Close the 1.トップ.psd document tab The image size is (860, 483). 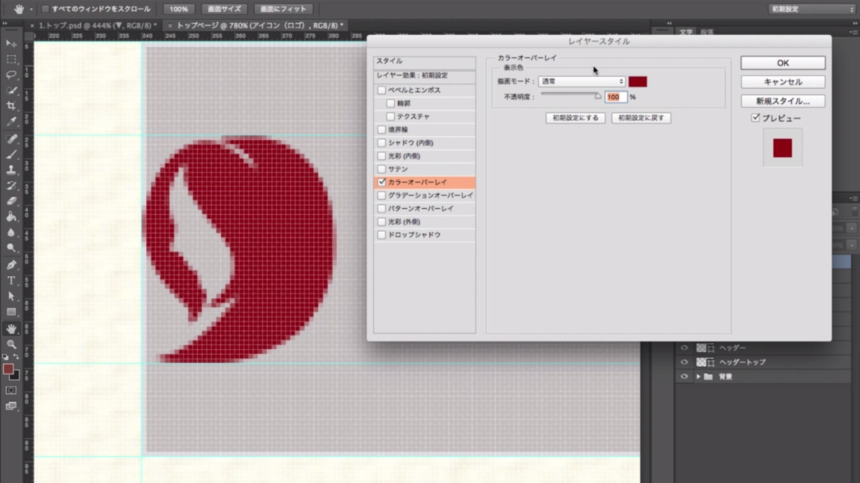pyautogui.click(x=32, y=26)
